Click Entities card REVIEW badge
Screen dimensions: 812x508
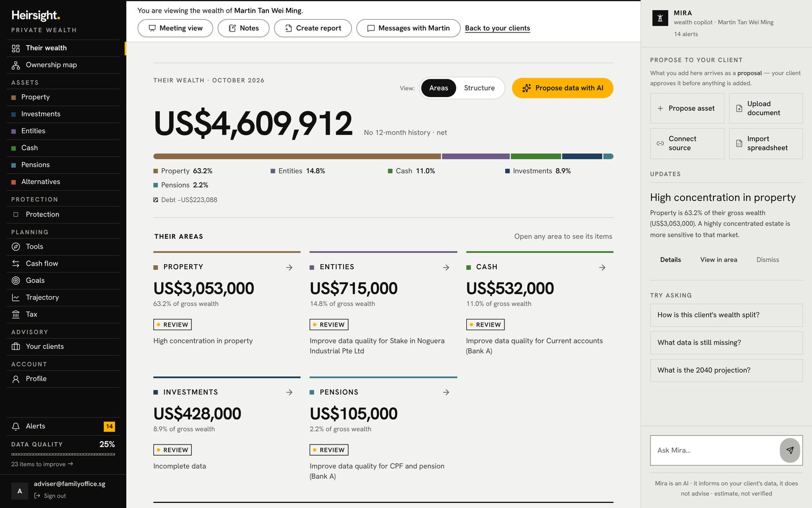pos(329,325)
